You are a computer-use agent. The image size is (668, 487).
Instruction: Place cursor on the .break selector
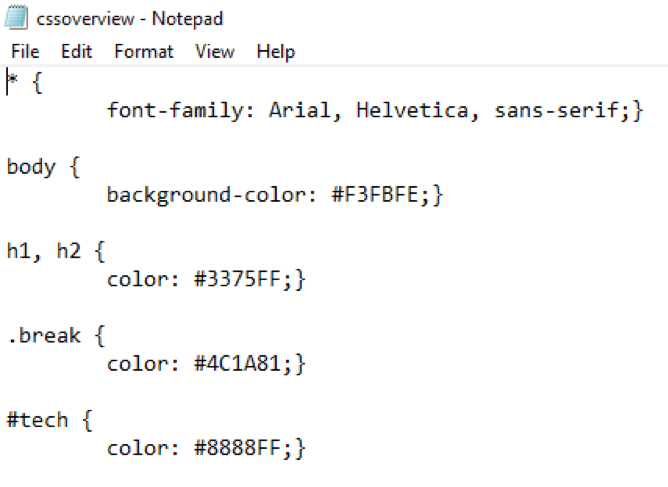click(x=56, y=336)
